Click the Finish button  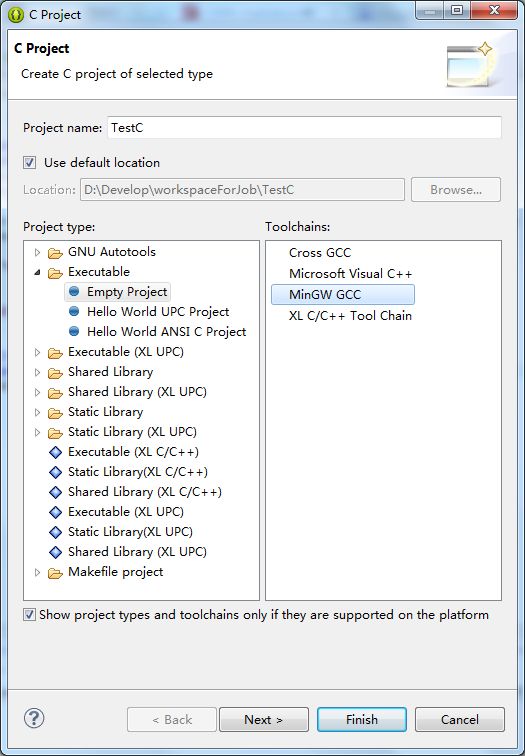tap(362, 719)
